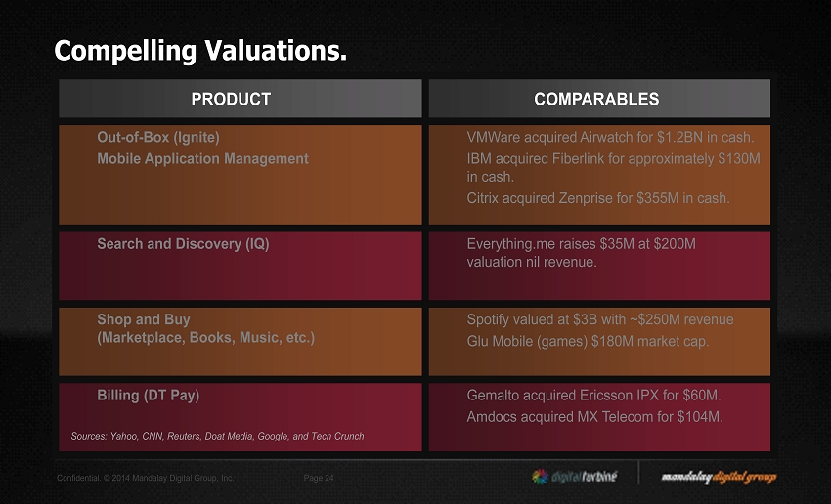The height and width of the screenshot is (504, 831).
Task: Click VMWare acquired Airwatch line
Action: point(611,137)
